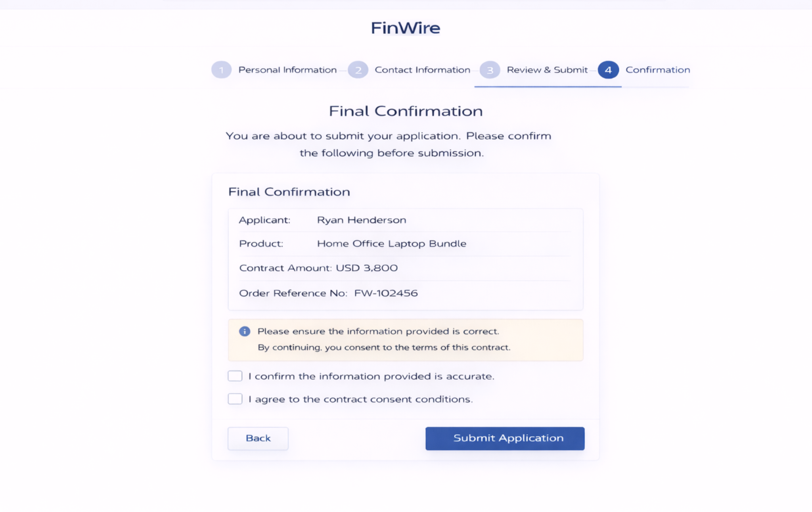
Task: Select the Review & Submit step label
Action: pyautogui.click(x=547, y=70)
